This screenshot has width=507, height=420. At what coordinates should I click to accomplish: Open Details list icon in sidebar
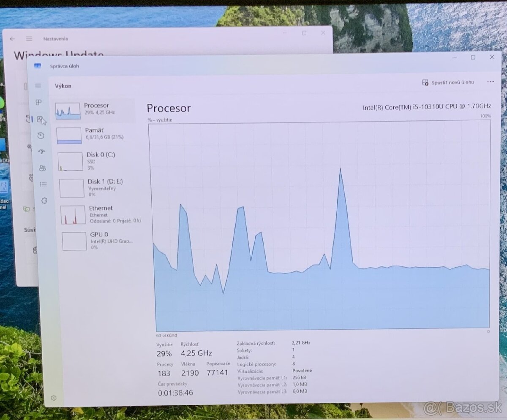click(x=43, y=184)
